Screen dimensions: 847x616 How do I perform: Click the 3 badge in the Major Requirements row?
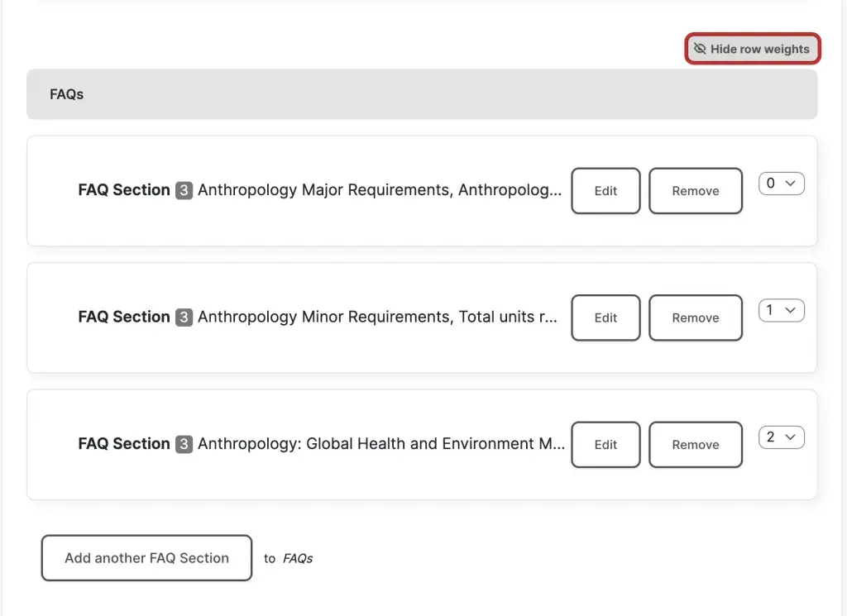click(x=184, y=190)
